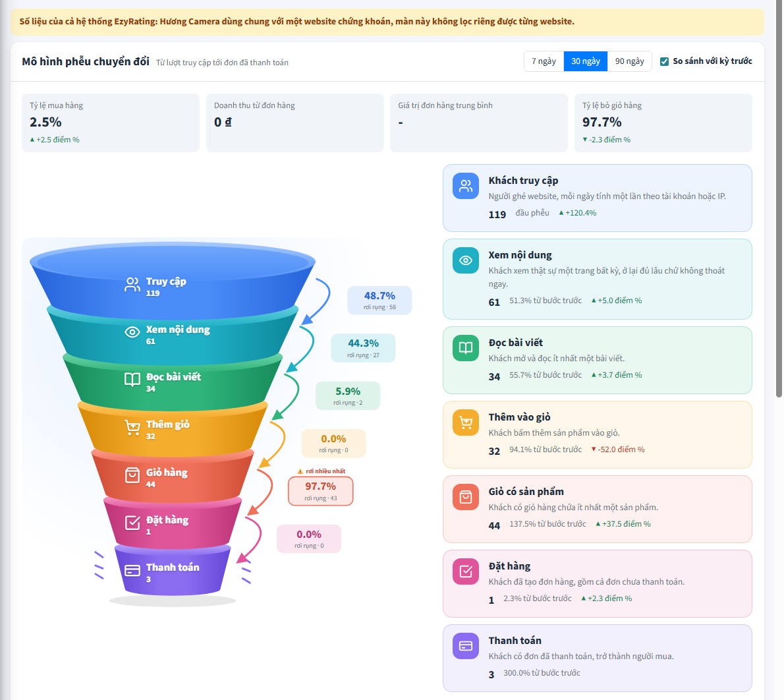Click the Đọc bài viết book card icon
784x700 pixels.
point(466,348)
